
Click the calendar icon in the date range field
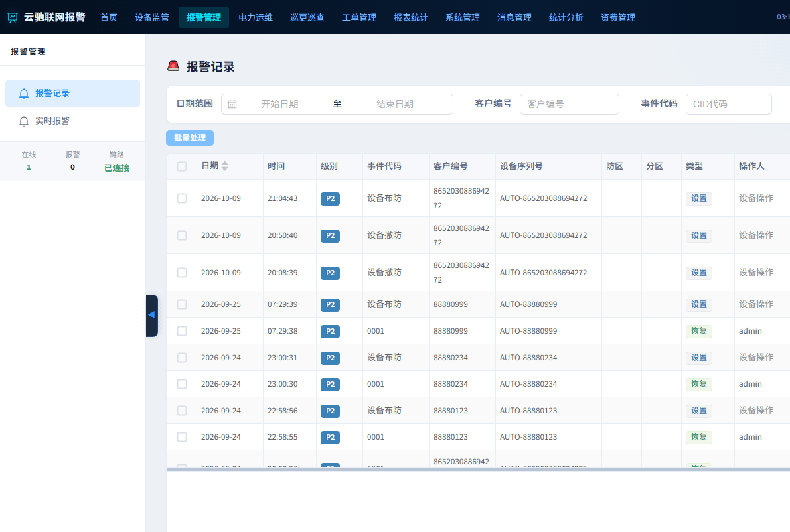point(232,104)
